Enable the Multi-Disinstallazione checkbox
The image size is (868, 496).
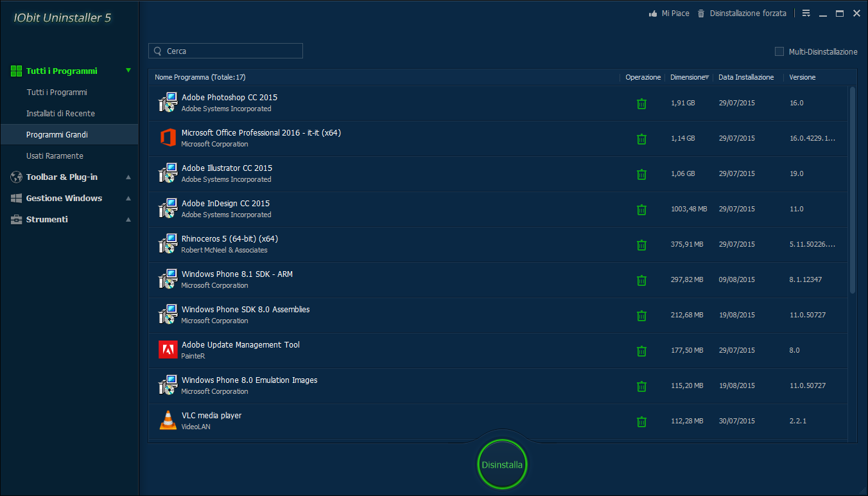click(779, 51)
